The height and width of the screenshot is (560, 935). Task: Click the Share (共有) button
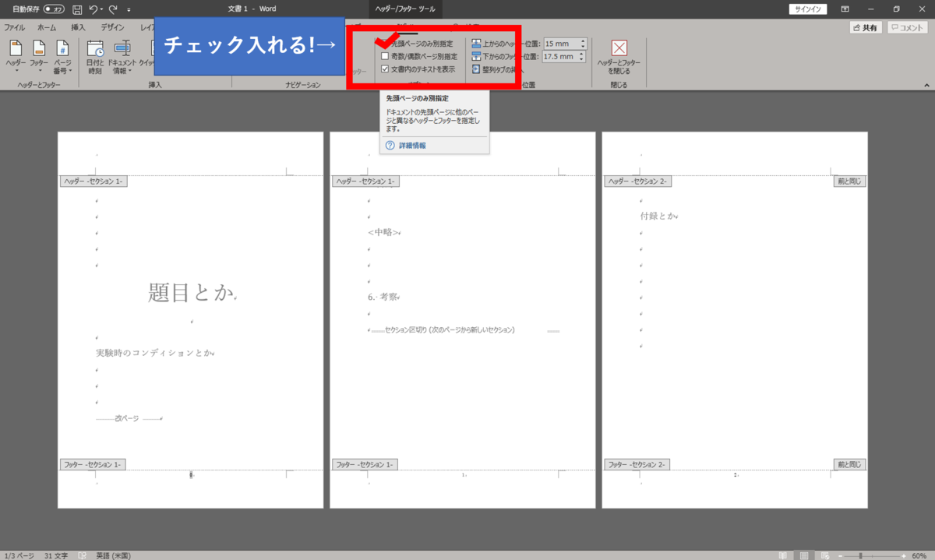(x=866, y=27)
